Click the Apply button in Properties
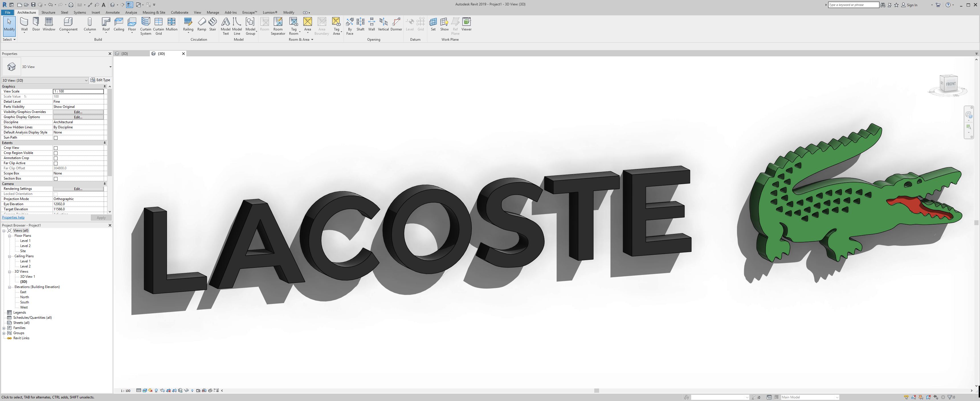The image size is (980, 401). pyautogui.click(x=101, y=217)
